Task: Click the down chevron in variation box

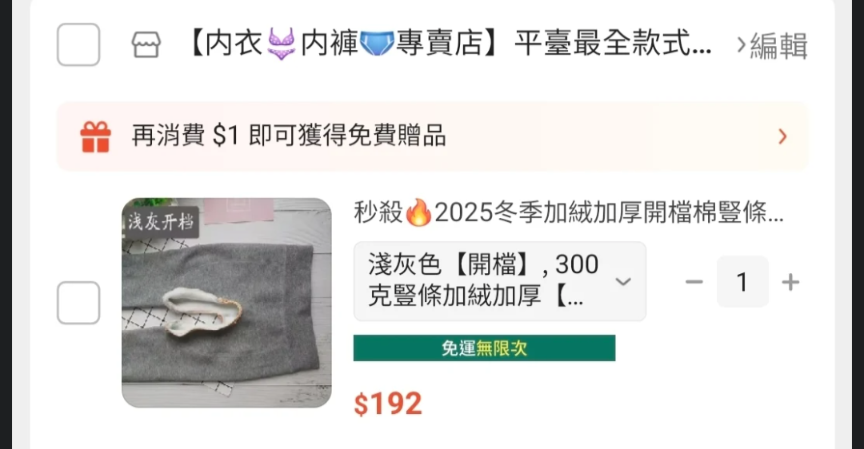Action: point(623,282)
